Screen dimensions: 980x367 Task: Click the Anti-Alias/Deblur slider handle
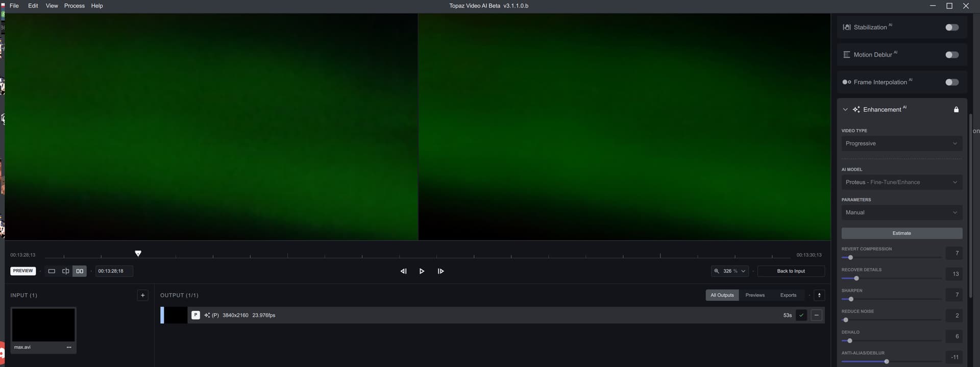pyautogui.click(x=887, y=361)
